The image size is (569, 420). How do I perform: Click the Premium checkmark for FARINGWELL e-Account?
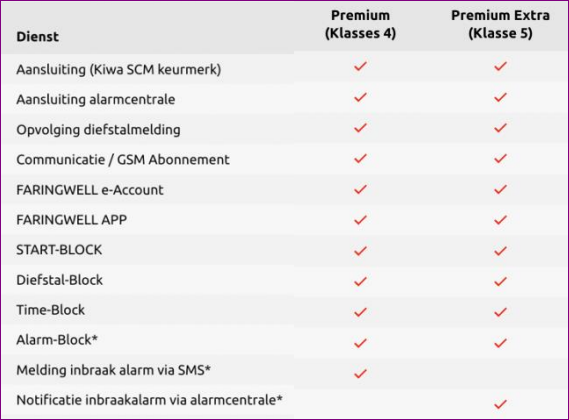(x=360, y=189)
